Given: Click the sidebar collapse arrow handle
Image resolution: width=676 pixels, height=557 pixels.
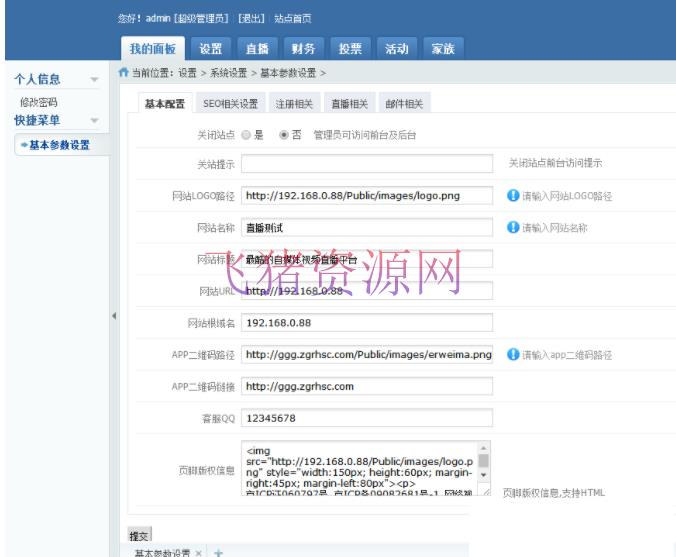Looking at the screenshot, I should (x=113, y=316).
